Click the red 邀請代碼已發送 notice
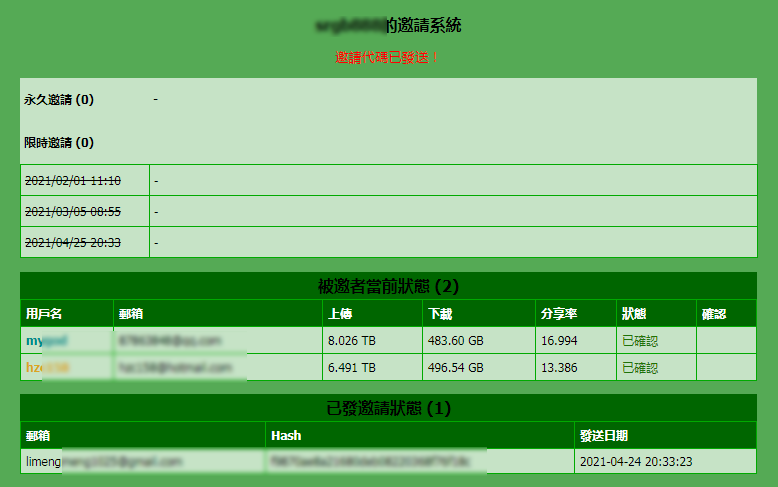778x487 pixels. [387, 58]
